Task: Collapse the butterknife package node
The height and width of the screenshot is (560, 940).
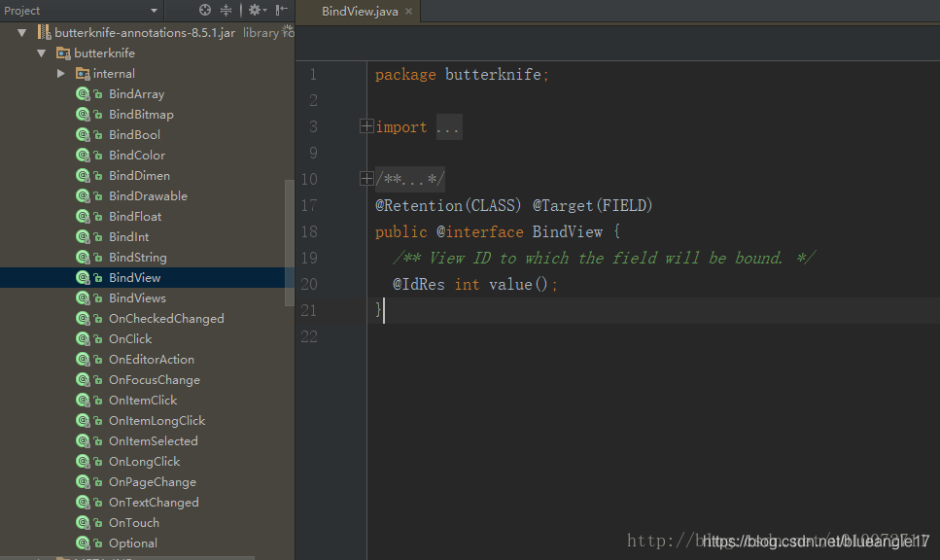Action: click(x=42, y=53)
